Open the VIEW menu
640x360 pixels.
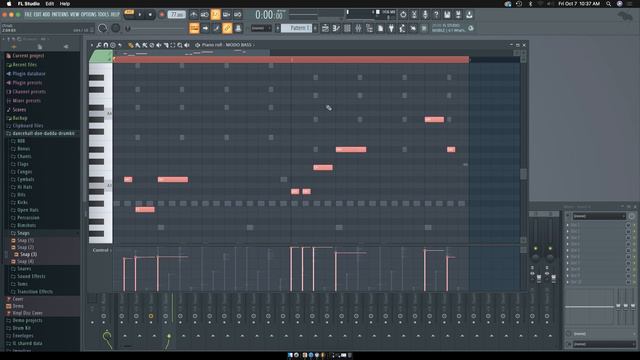pos(74,14)
